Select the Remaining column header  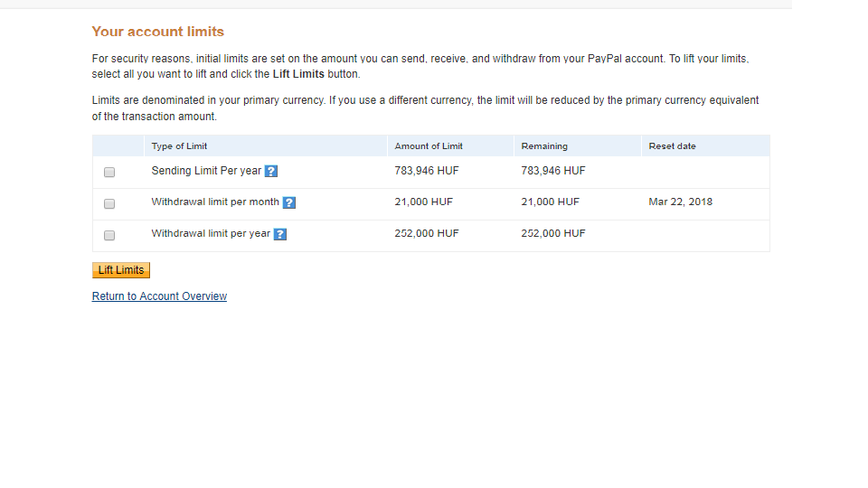[x=544, y=146]
